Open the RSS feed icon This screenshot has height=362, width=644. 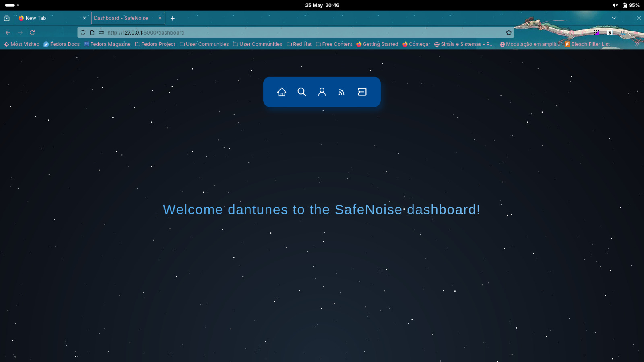pyautogui.click(x=341, y=92)
